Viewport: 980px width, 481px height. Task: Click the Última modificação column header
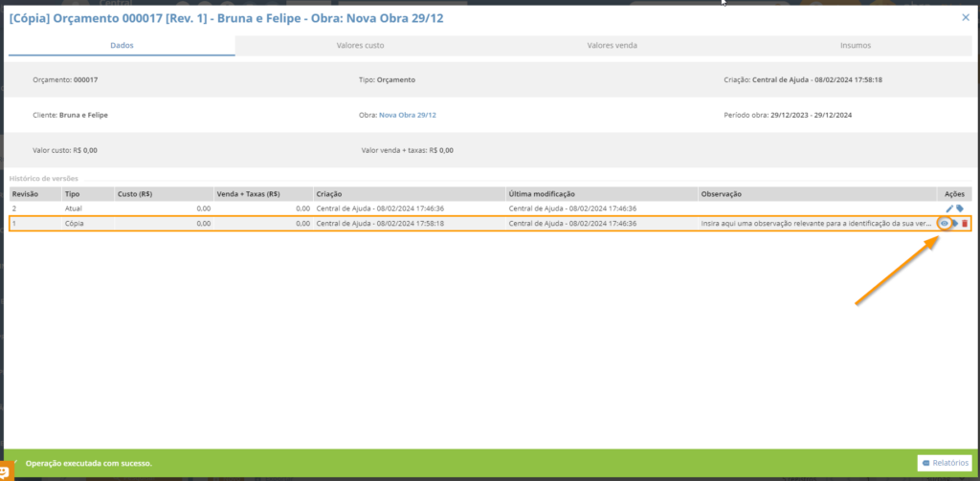(x=602, y=194)
